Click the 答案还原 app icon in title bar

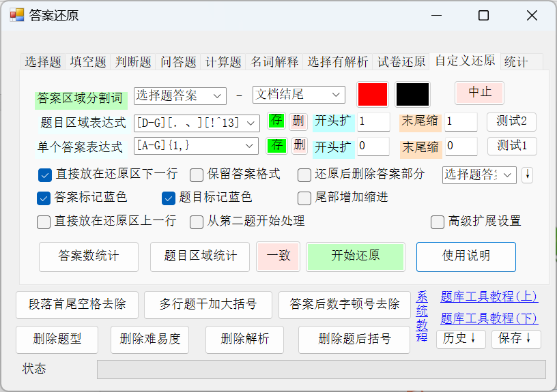point(16,15)
